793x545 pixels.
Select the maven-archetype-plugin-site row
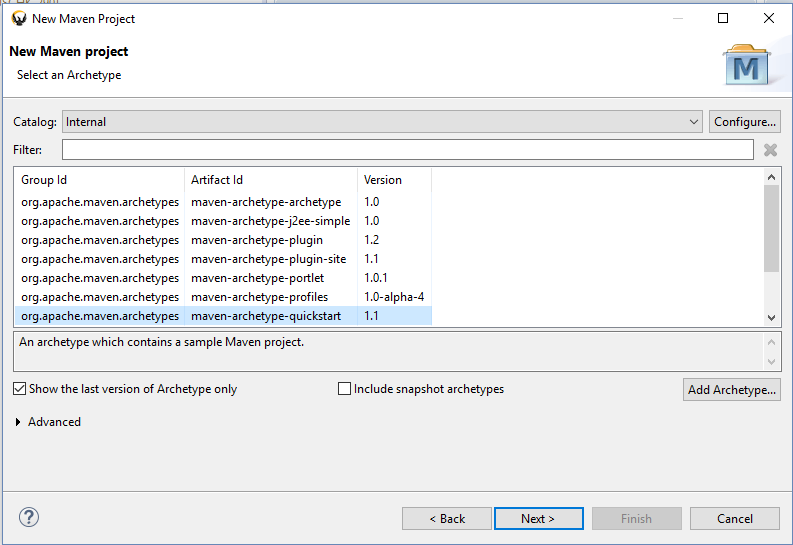tap(266, 259)
